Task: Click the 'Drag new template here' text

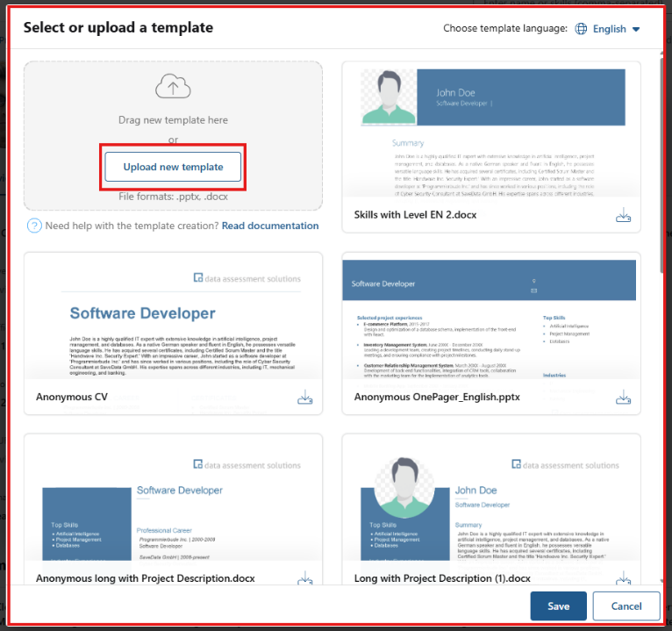Action: [x=173, y=120]
